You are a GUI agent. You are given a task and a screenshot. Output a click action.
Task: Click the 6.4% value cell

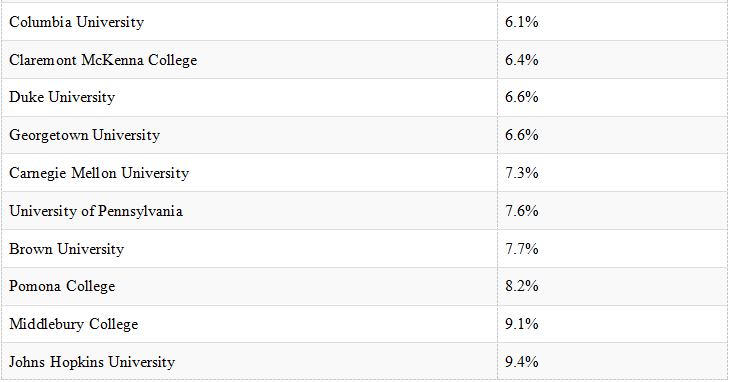pos(613,60)
